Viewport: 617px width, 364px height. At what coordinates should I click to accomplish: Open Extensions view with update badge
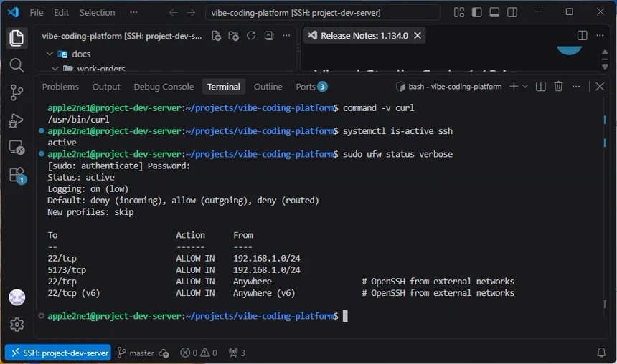pos(17,175)
